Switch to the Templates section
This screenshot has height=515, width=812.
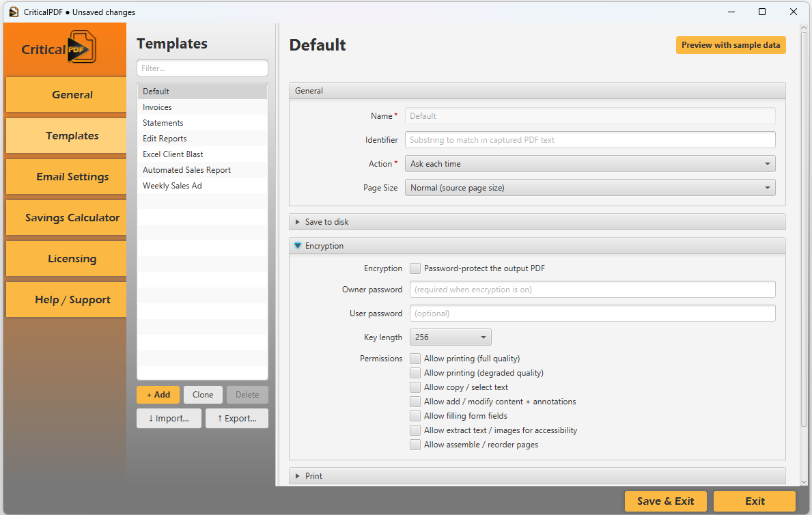point(66,136)
